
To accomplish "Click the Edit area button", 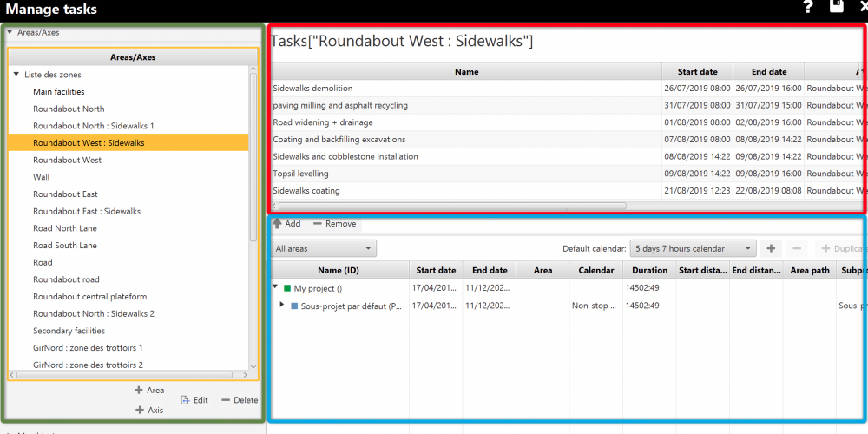I will coord(194,400).
